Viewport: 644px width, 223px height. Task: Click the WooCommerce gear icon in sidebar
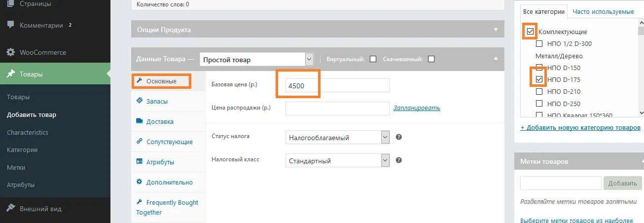pyautogui.click(x=11, y=52)
